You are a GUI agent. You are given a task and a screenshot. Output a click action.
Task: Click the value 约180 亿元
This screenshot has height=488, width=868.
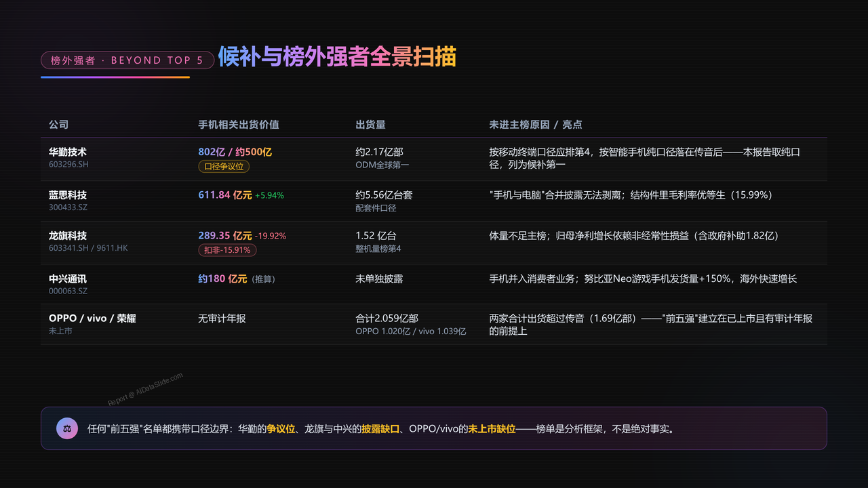pos(222,279)
